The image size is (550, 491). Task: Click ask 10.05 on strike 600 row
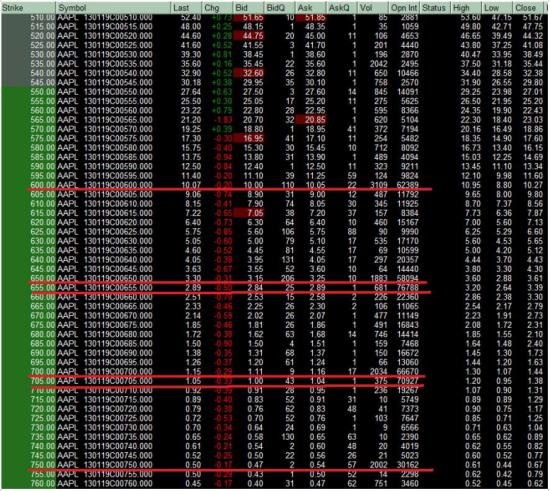(x=315, y=185)
